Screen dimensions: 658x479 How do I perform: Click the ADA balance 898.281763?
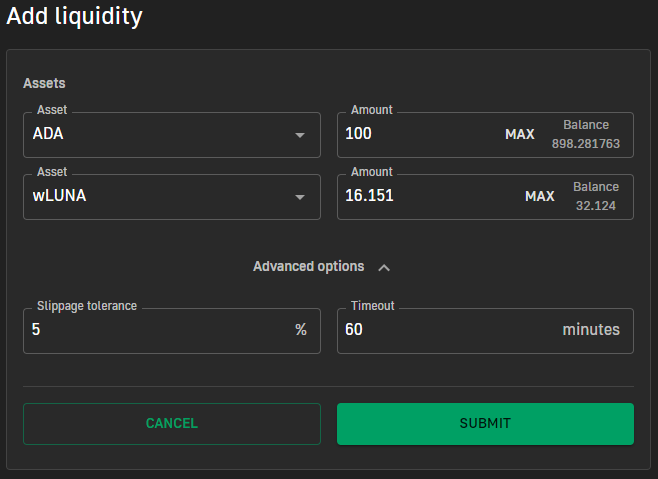click(586, 144)
